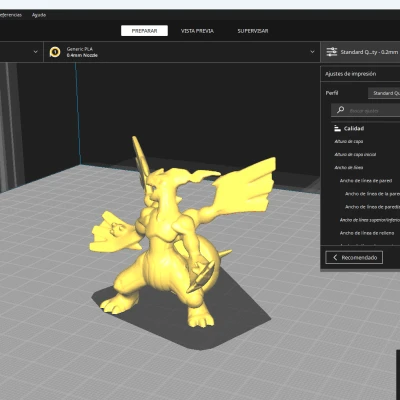Switch to the SUPERVISAR tab
The image size is (400, 400).
[x=253, y=31]
